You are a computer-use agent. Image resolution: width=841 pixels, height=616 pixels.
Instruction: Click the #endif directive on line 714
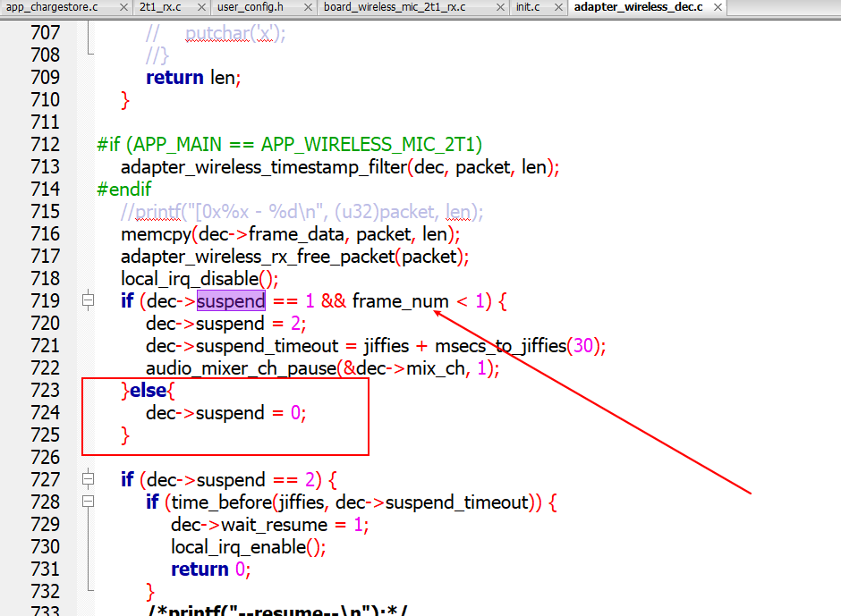tap(123, 190)
